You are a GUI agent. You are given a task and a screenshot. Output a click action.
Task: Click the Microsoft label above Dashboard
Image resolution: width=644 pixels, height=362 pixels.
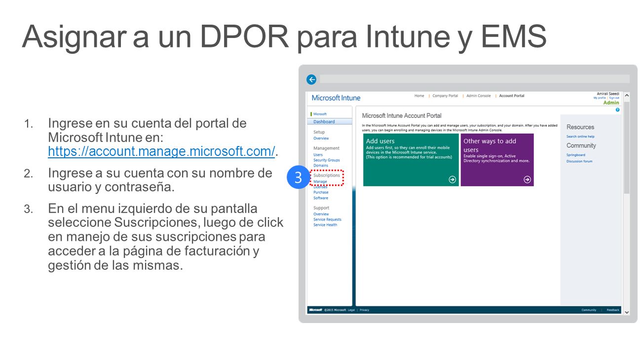pos(320,114)
